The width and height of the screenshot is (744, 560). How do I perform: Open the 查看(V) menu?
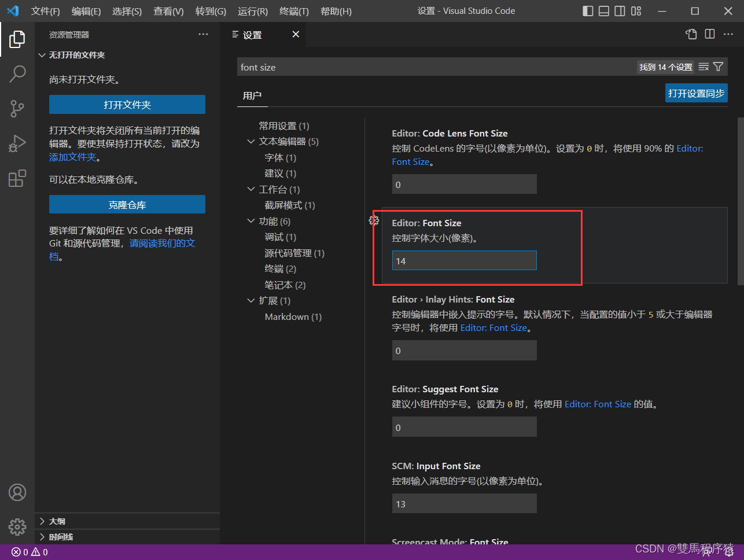(168, 11)
